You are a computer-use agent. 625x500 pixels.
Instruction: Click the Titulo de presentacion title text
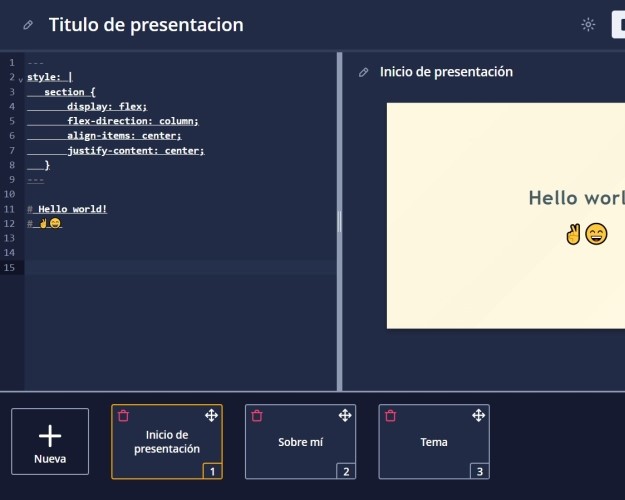[146, 25]
